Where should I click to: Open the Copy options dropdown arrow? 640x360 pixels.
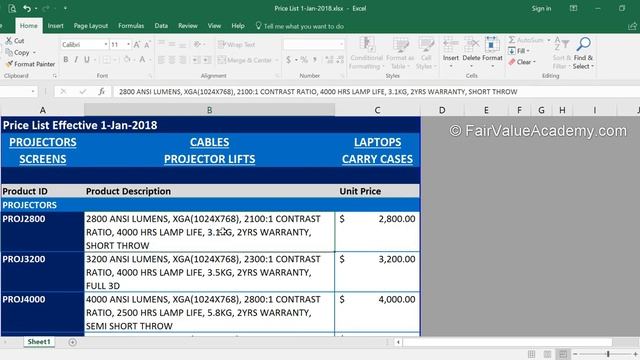(34, 53)
